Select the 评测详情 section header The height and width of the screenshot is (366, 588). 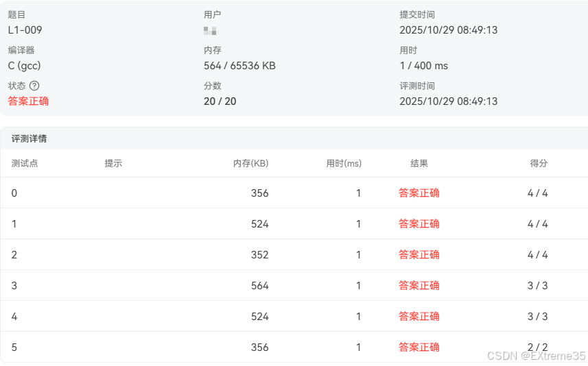click(29, 138)
